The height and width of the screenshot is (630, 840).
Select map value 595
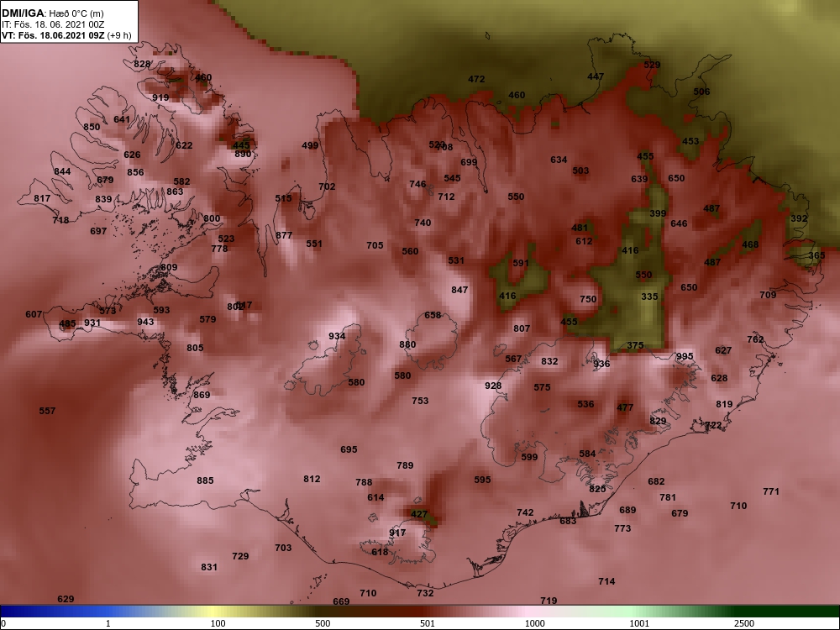[x=482, y=480]
